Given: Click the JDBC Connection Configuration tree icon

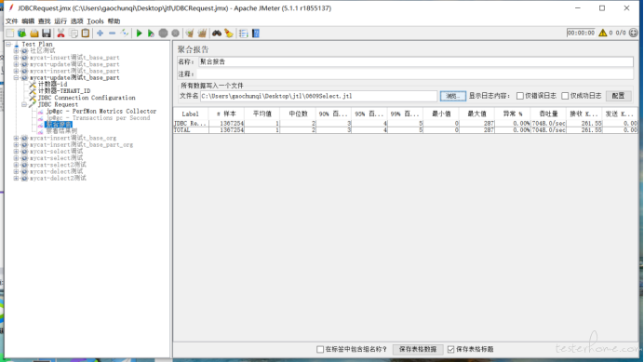Looking at the screenshot, I should (32, 98).
